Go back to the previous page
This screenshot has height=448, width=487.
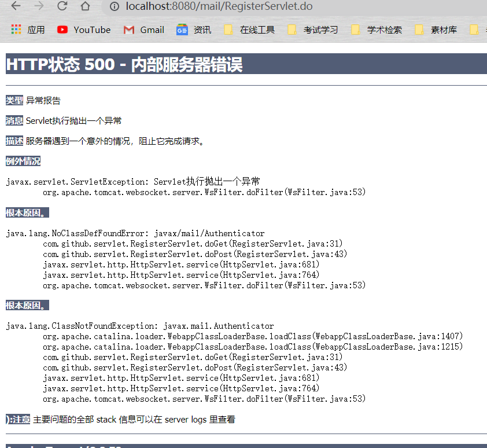tap(16, 6)
